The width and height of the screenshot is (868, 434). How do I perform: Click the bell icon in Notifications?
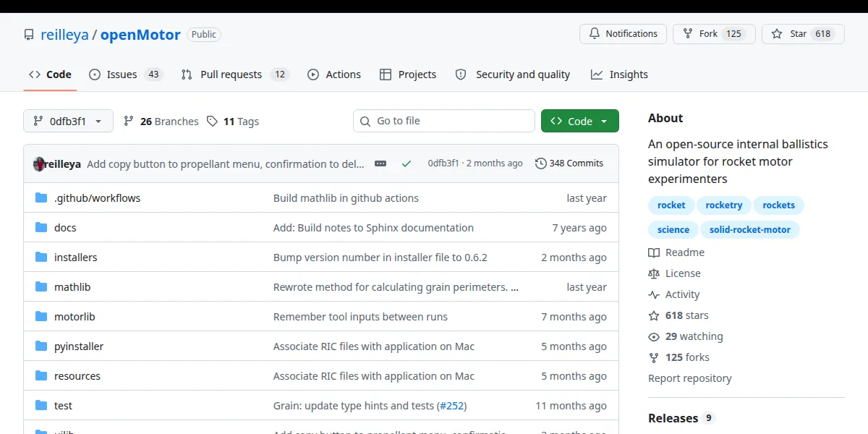tap(595, 34)
